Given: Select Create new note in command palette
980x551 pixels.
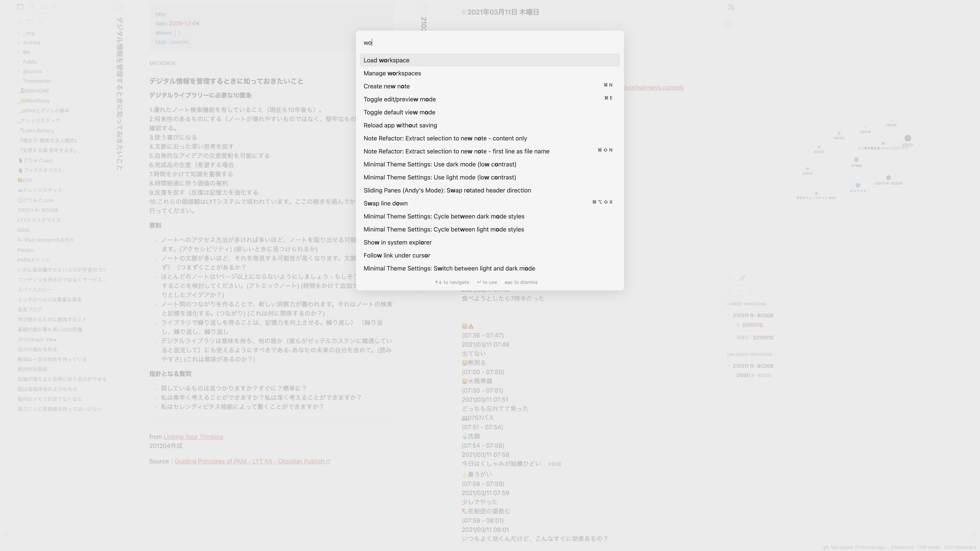Looking at the screenshot, I should pyautogui.click(x=386, y=86).
